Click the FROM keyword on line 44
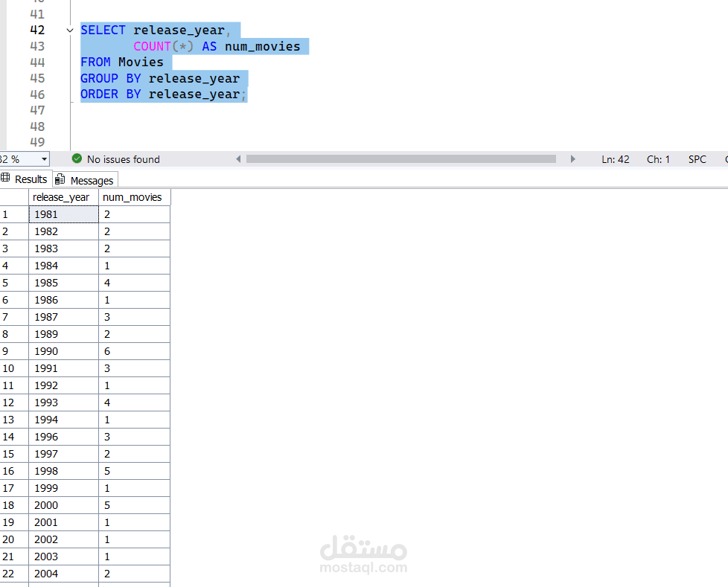The image size is (728, 587). click(95, 62)
